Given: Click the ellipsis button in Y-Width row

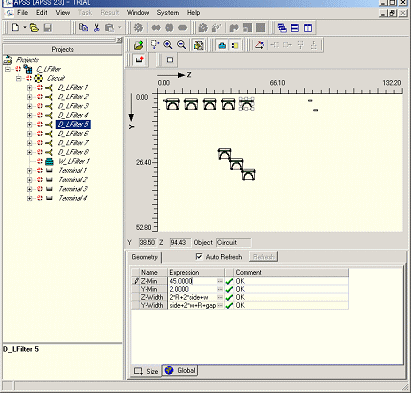Looking at the screenshot, I should 220,305.
